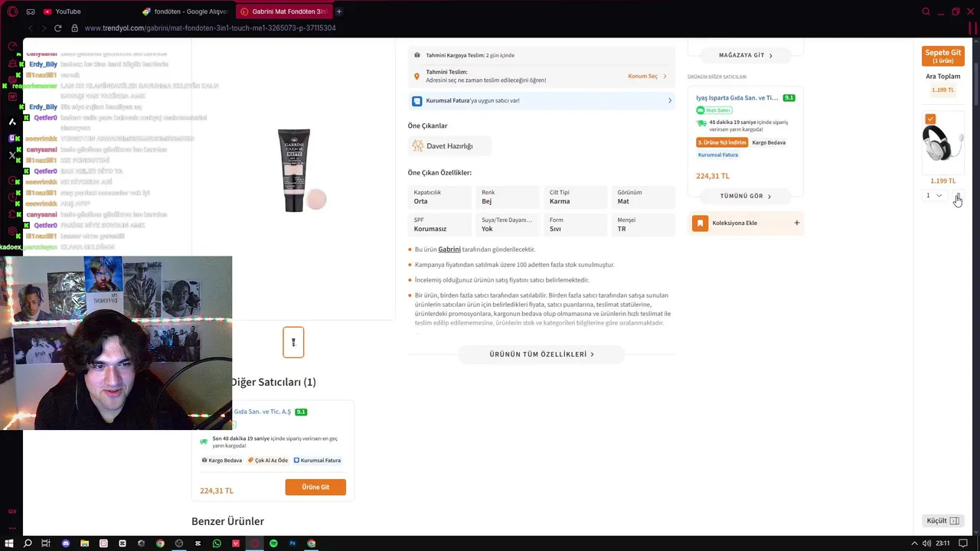Open system volume control in tray
The image size is (980, 551).
pos(926,543)
